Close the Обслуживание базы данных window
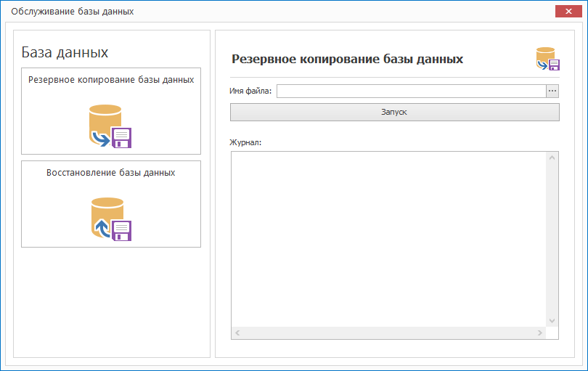Screen dimensions: 588x371 568,12
